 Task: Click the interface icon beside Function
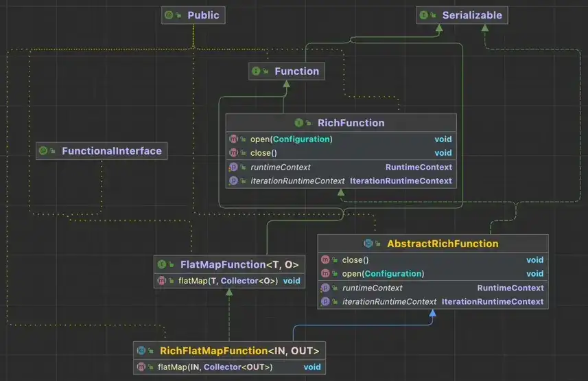pyautogui.click(x=256, y=71)
